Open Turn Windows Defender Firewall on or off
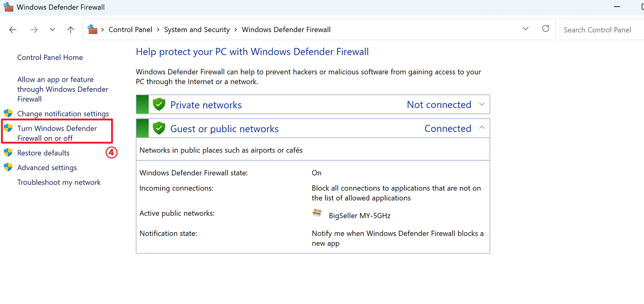Screen dimensions: 644x304 pyautogui.click(x=57, y=133)
